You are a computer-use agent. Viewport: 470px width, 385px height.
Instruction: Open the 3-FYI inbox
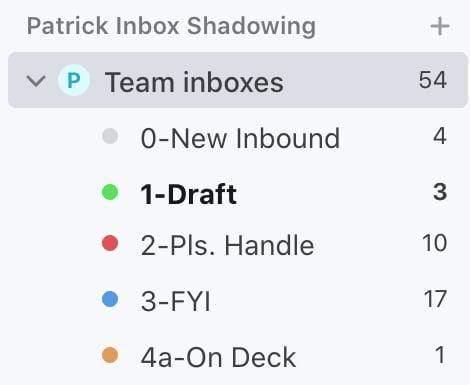tap(176, 302)
